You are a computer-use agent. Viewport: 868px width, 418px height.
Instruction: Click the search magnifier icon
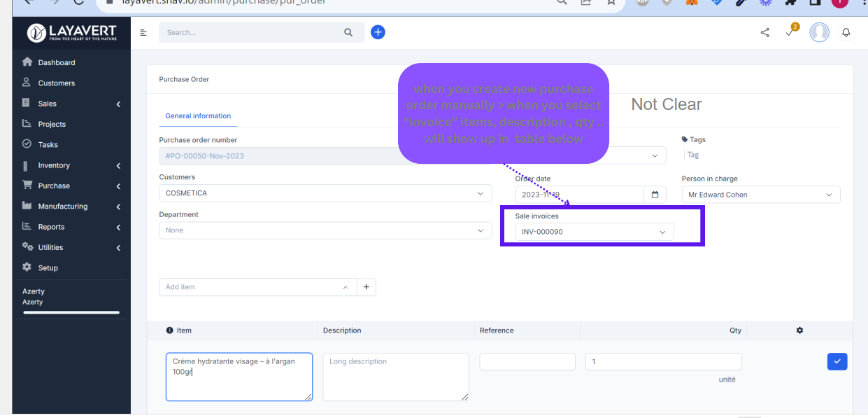348,32
